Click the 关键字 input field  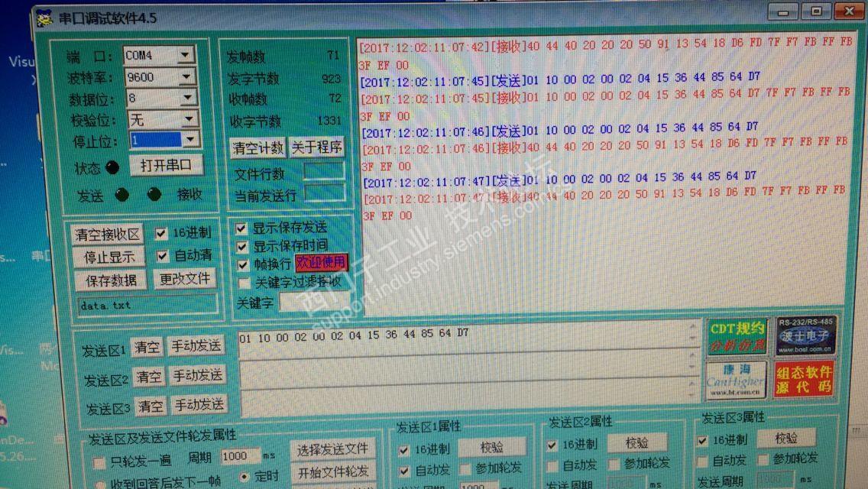[315, 301]
